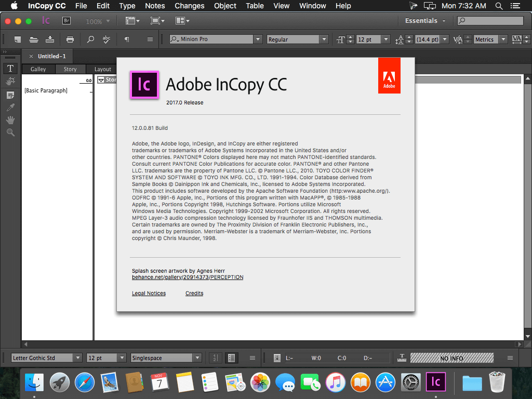Open the copyfit bar menu icon
The image size is (532, 399).
point(510,358)
